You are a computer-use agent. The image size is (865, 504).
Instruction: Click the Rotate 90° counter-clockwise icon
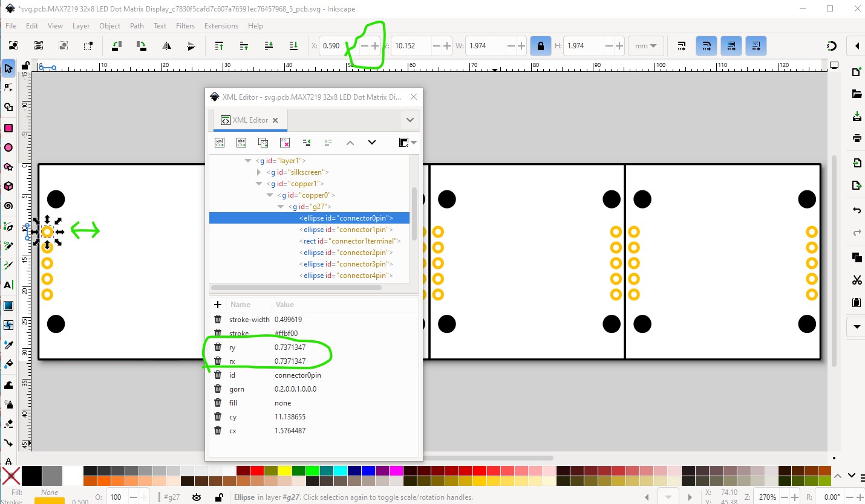[117, 46]
